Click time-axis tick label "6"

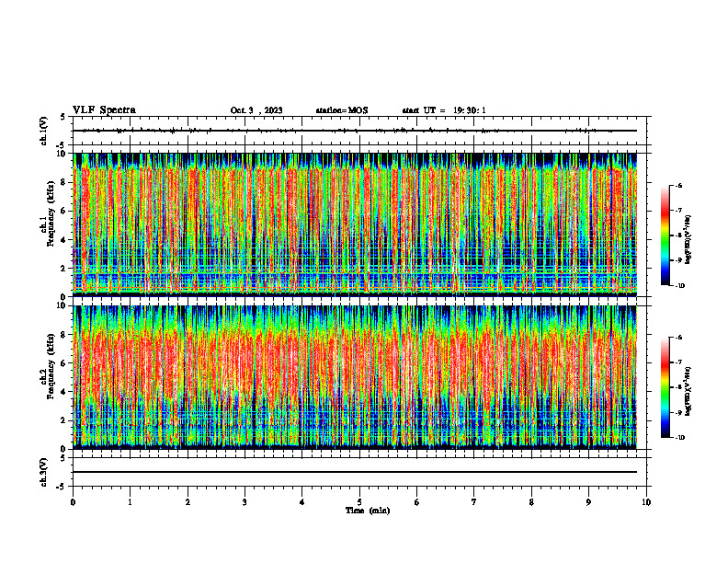click(x=417, y=502)
